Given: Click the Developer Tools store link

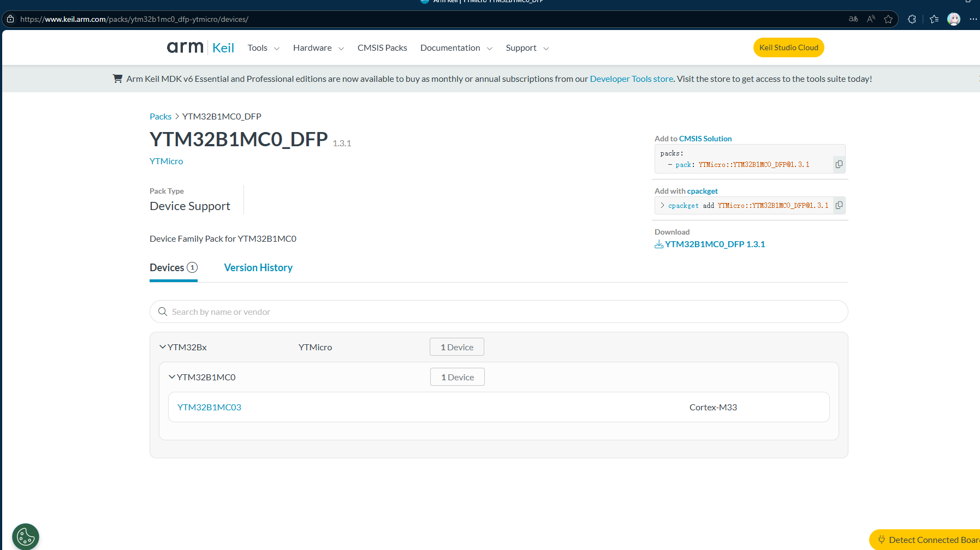Looking at the screenshot, I should [631, 79].
